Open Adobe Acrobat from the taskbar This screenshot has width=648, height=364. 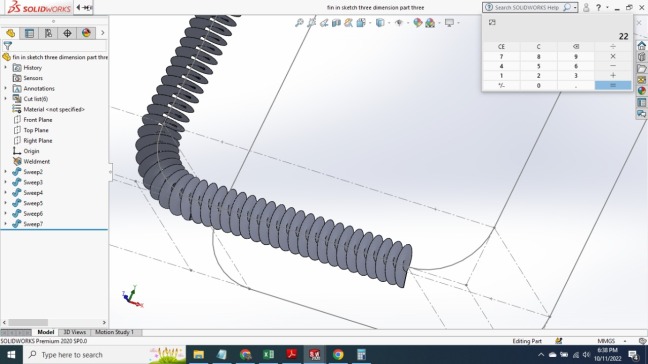pyautogui.click(x=292, y=354)
